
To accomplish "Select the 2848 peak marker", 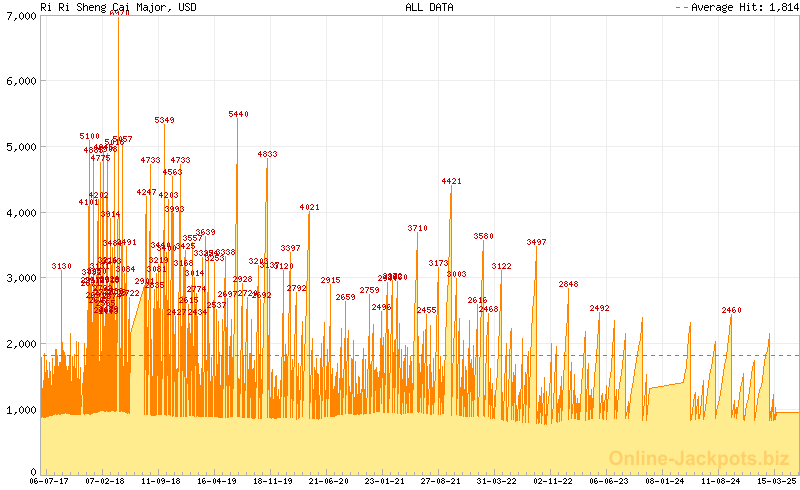I will coord(568,285).
